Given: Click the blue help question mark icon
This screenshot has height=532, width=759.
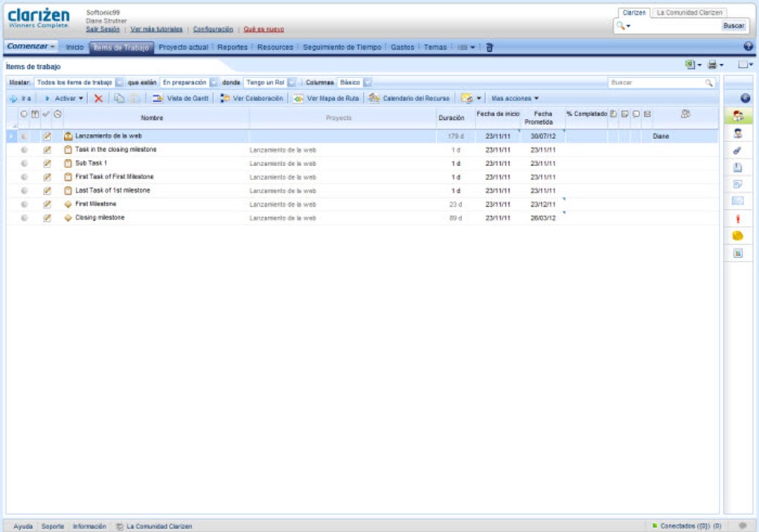Looking at the screenshot, I should point(748,46).
